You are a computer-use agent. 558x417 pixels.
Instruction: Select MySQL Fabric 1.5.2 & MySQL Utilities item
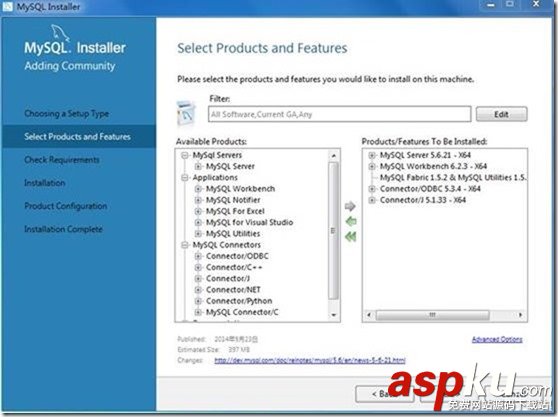coord(453,178)
